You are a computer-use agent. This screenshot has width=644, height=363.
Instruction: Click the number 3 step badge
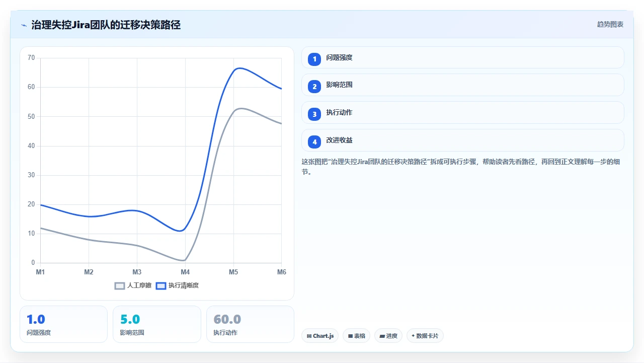tap(314, 114)
